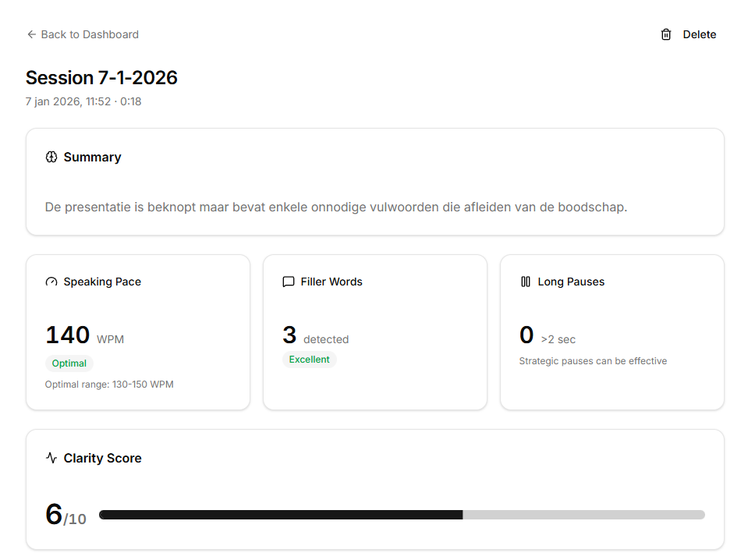Click the Session 7-1-2026 title
The height and width of the screenshot is (560, 748).
[x=101, y=78]
